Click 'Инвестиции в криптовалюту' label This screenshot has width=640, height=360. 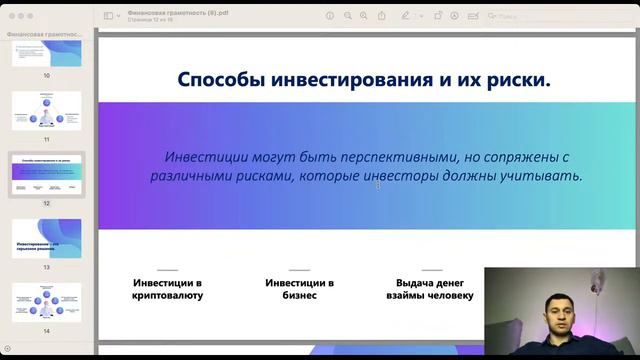(167, 289)
